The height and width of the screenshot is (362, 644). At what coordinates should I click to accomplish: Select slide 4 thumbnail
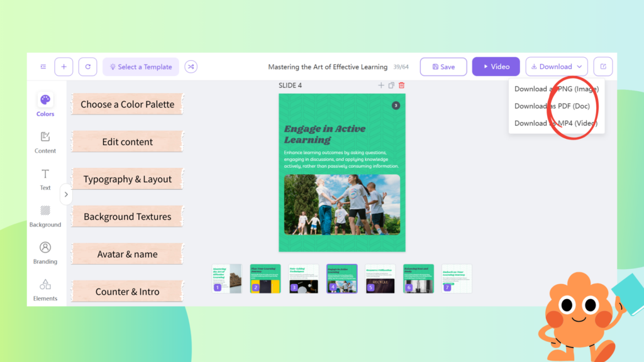pyautogui.click(x=341, y=278)
